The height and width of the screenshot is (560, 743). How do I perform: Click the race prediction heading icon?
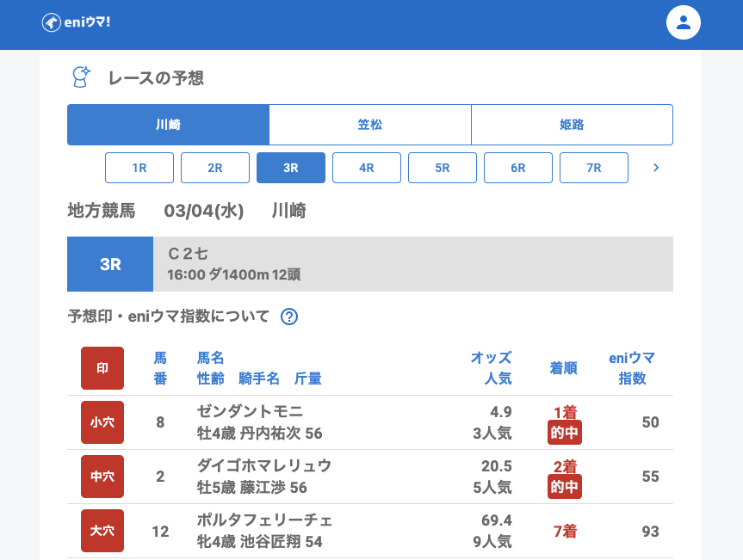coord(81,77)
